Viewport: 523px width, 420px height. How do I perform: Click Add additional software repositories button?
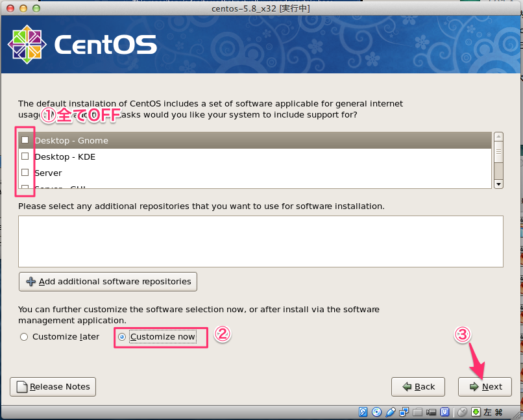coord(108,282)
